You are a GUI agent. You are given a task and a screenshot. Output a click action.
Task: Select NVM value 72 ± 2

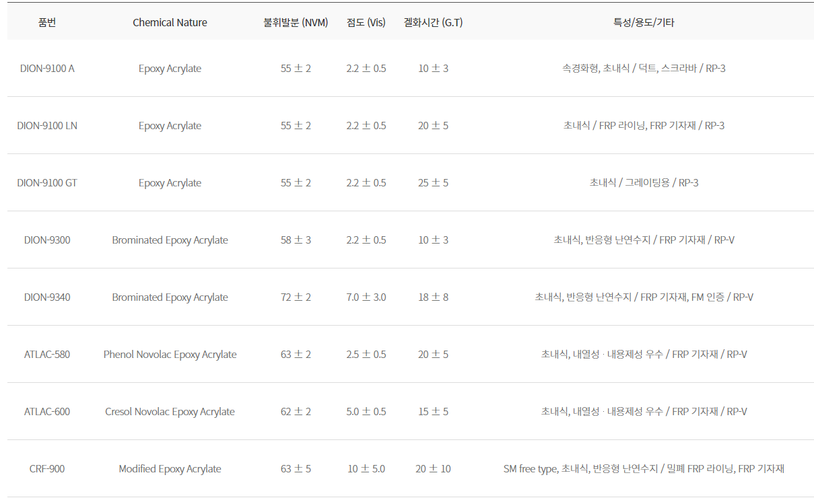296,297
